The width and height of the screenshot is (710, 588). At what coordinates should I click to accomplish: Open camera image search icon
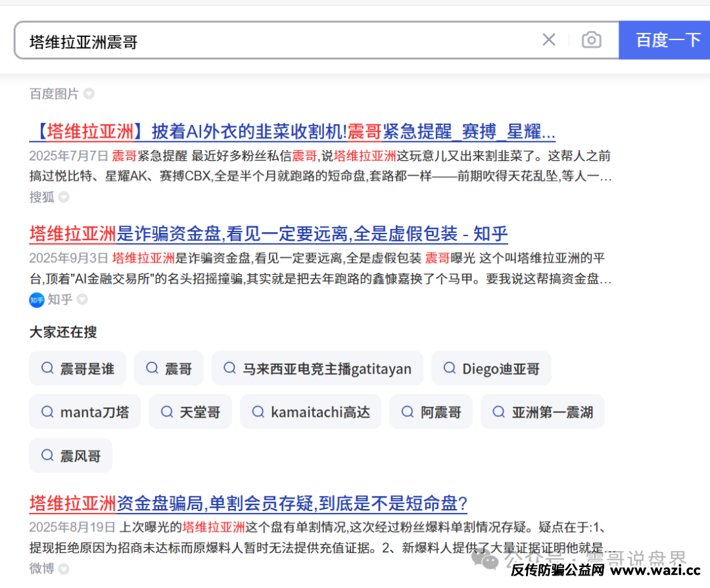pyautogui.click(x=591, y=40)
